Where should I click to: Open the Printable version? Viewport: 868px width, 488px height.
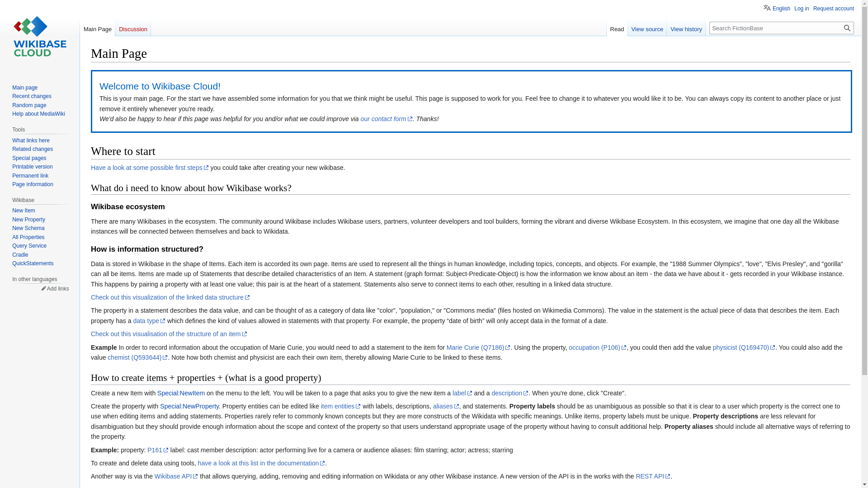point(32,167)
